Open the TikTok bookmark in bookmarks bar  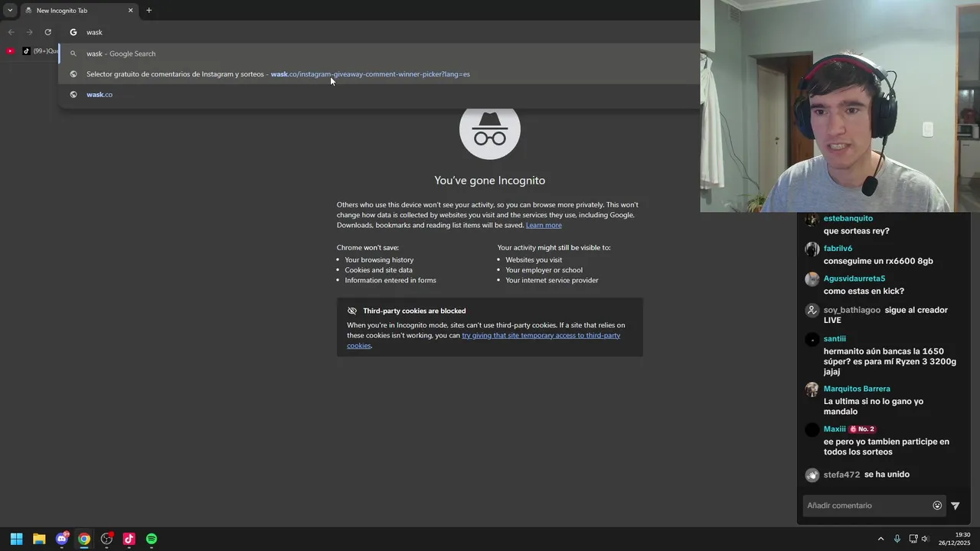[41, 51]
